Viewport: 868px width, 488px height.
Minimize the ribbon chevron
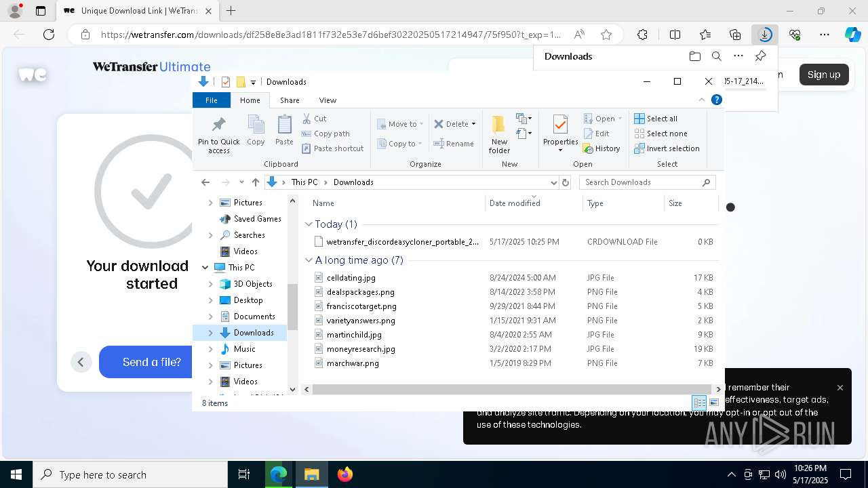[702, 100]
